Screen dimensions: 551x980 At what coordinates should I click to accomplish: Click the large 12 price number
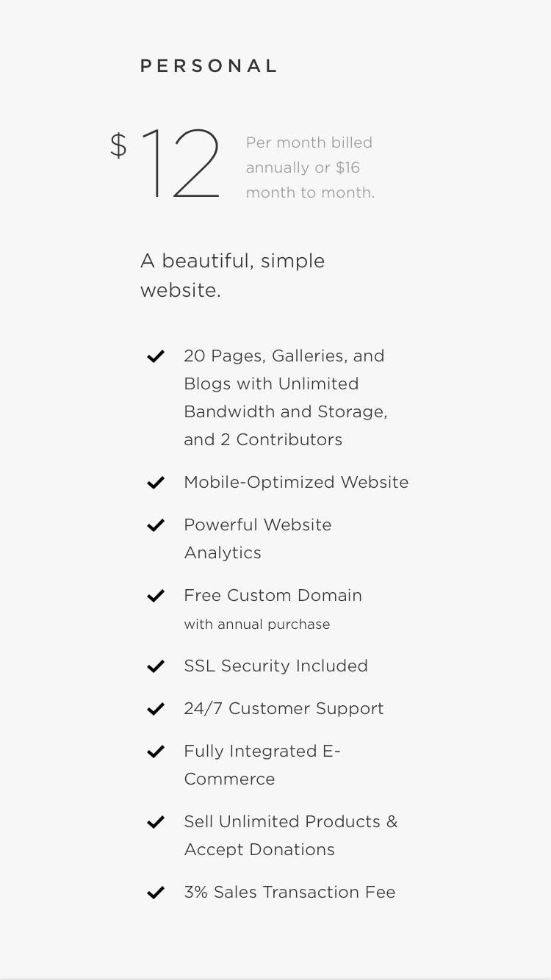pos(180,164)
